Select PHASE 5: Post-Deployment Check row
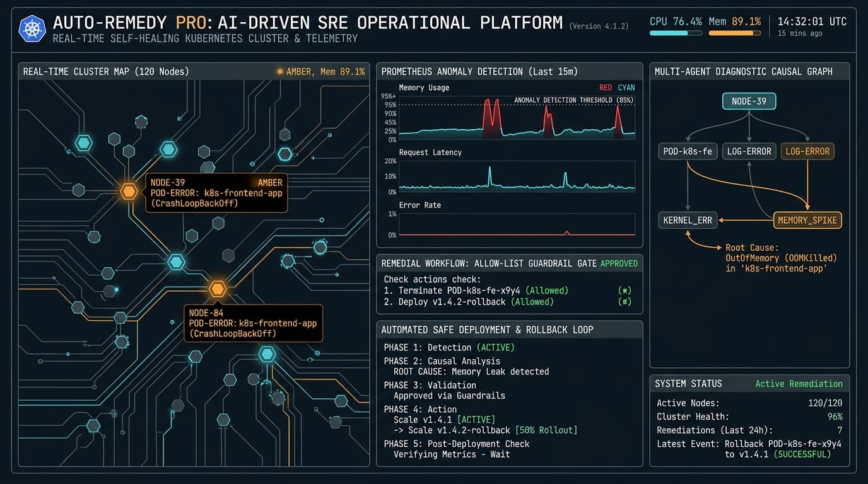The image size is (868, 484). click(457, 444)
